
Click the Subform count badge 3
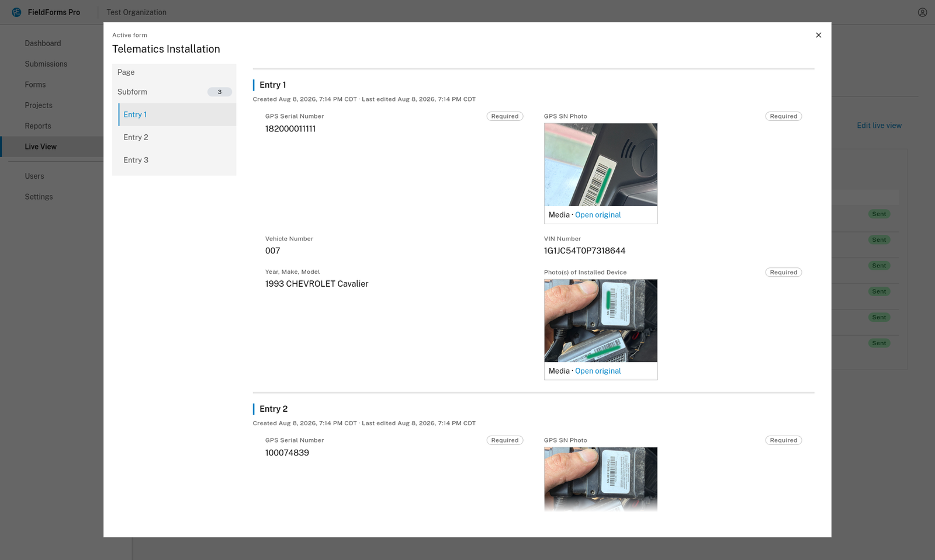click(x=220, y=92)
